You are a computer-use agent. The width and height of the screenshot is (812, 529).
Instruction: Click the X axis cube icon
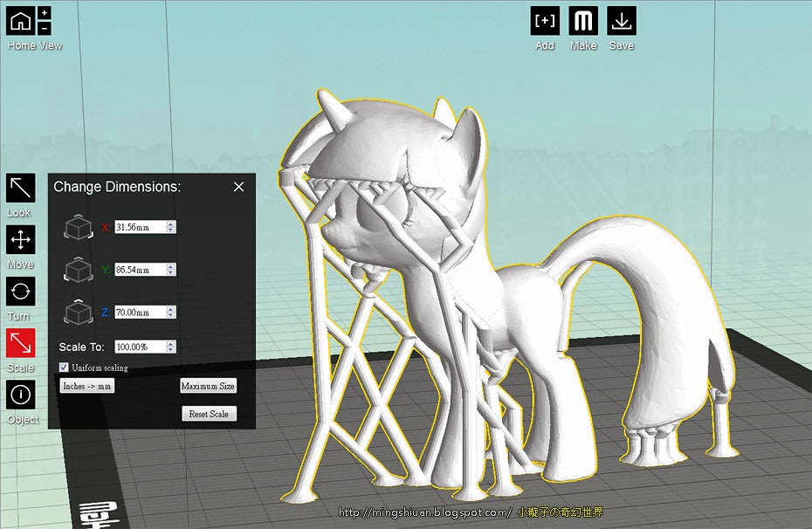click(x=79, y=227)
